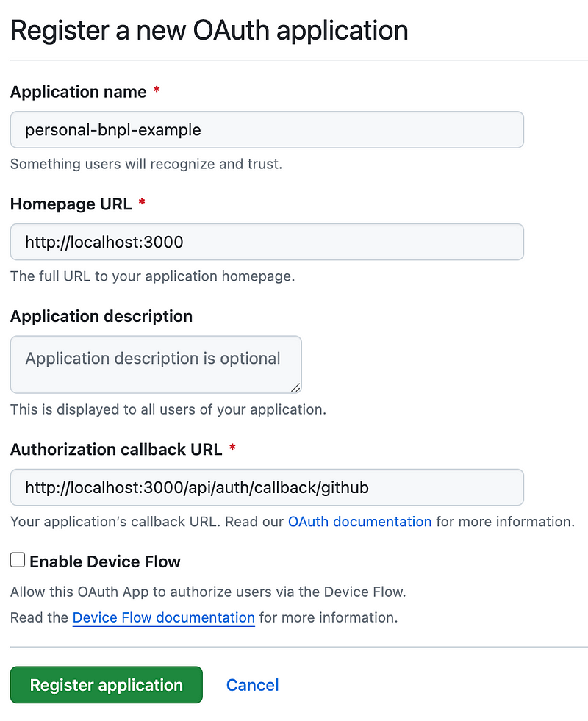
Task: Click the 'Homepage URL' field label
Action: pyautogui.click(x=71, y=204)
